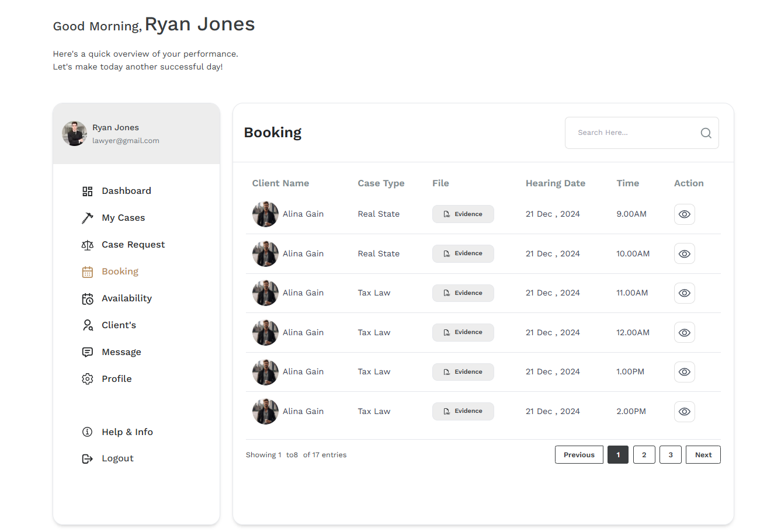Image resolution: width=781 pixels, height=532 pixels.
Task: Go to page 3 of entries
Action: [x=671, y=455]
